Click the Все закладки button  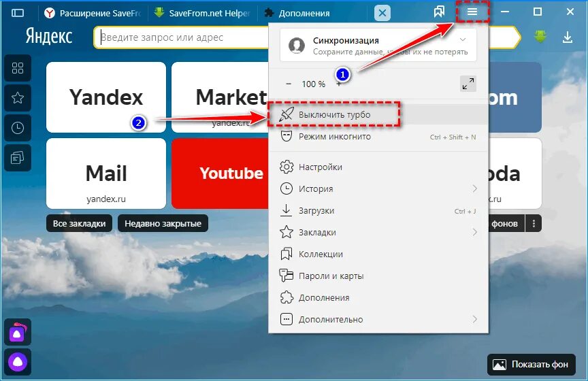point(79,224)
